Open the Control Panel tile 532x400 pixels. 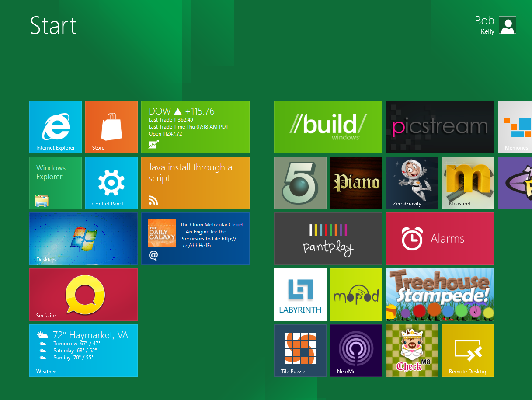pyautogui.click(x=111, y=183)
